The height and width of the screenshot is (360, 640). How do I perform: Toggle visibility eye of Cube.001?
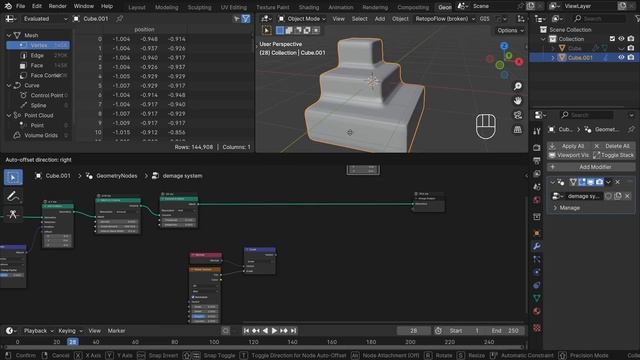pos(621,58)
